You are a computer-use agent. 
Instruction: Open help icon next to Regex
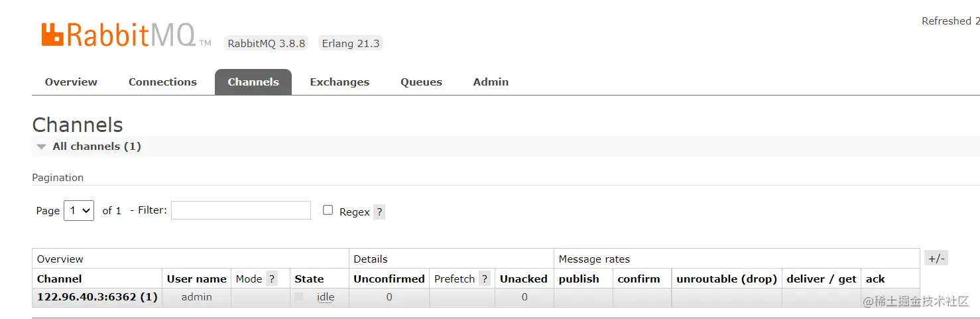(x=379, y=212)
